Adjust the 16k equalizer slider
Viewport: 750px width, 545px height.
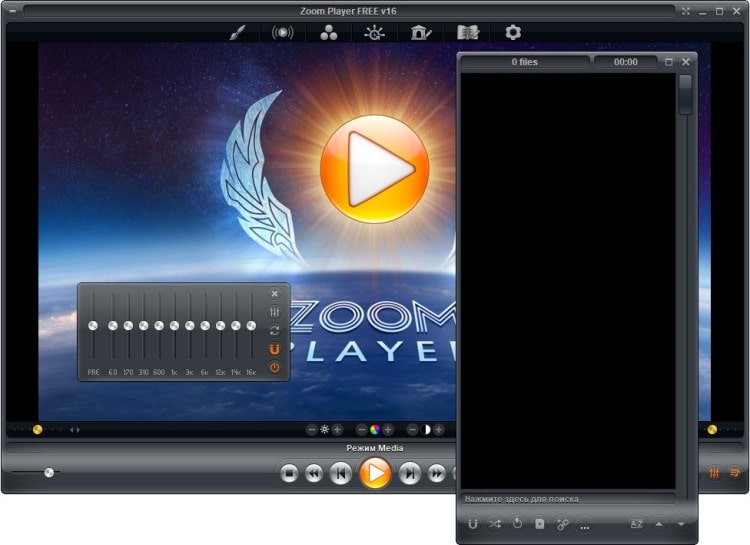click(x=251, y=326)
